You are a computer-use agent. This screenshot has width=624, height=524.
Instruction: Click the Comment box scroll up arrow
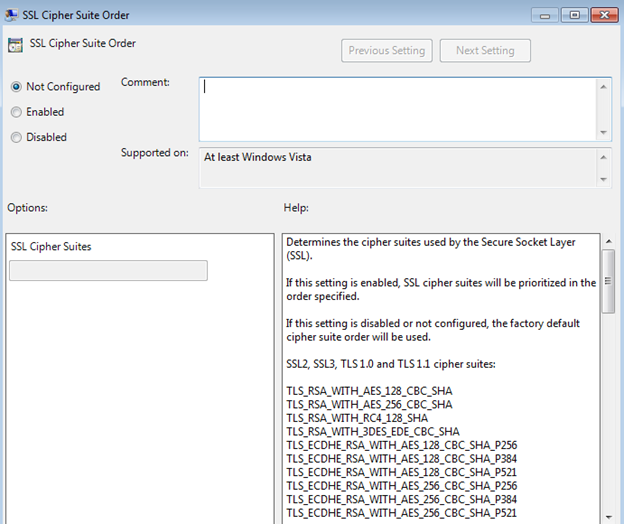(x=603, y=87)
